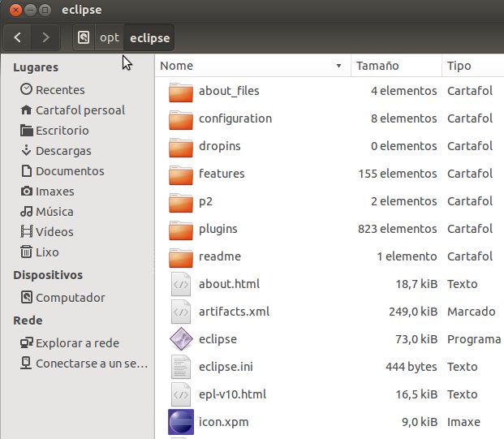Click the Computador drive icon
This screenshot has height=439, width=504.
26,297
